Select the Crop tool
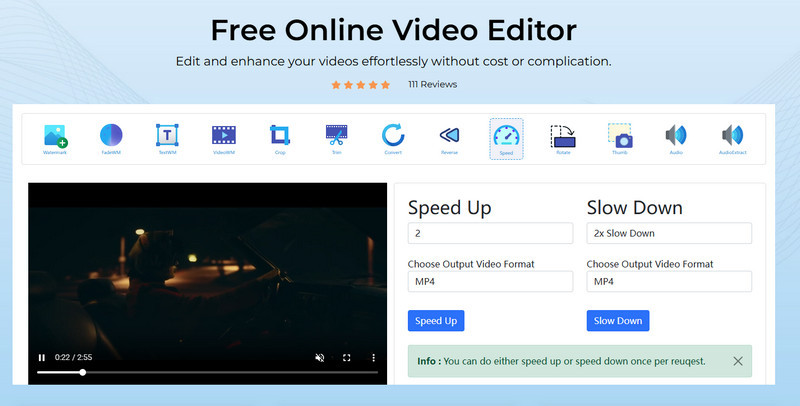Image resolution: width=800 pixels, height=406 pixels. (280, 139)
